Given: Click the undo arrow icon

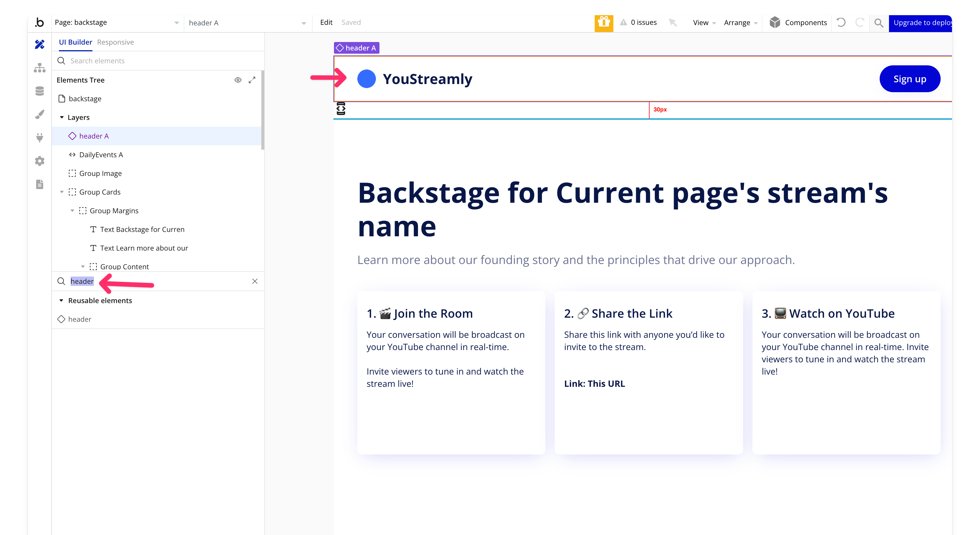Looking at the screenshot, I should [841, 22].
